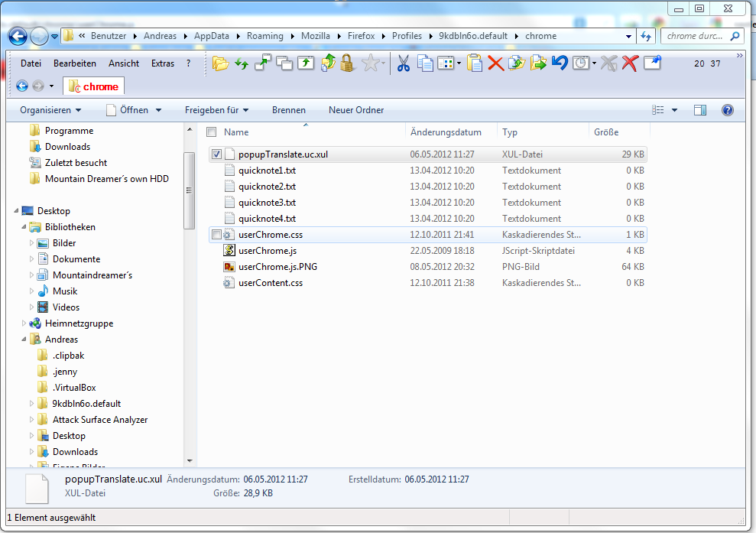Viewport: 756px width, 533px height.
Task: Click the Neuer Ordner button
Action: tap(356, 110)
